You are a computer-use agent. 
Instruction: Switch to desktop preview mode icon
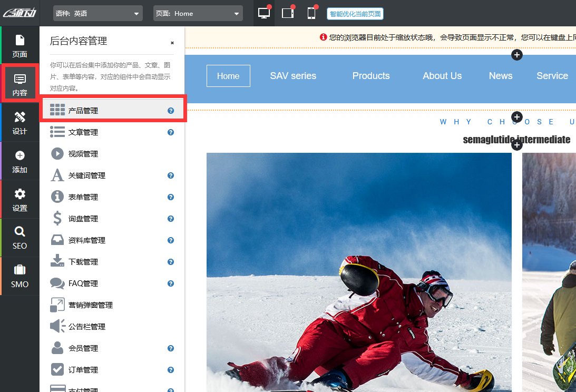tap(264, 13)
